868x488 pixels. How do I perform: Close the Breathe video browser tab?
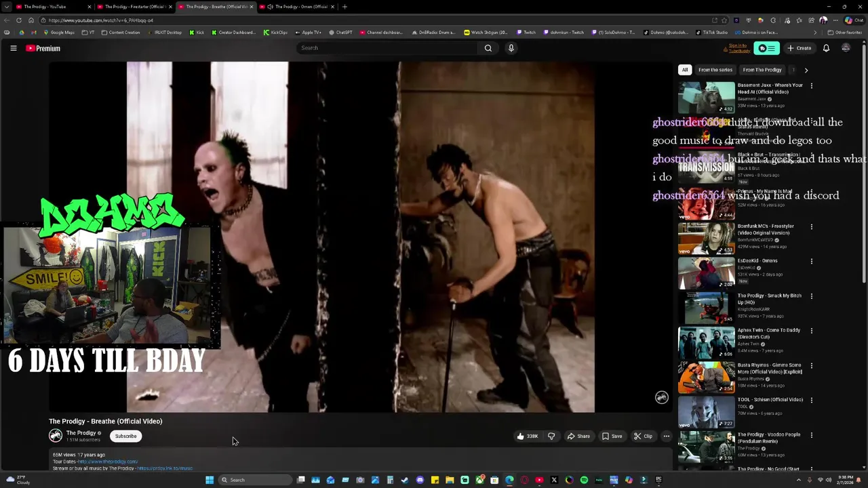[x=252, y=7]
